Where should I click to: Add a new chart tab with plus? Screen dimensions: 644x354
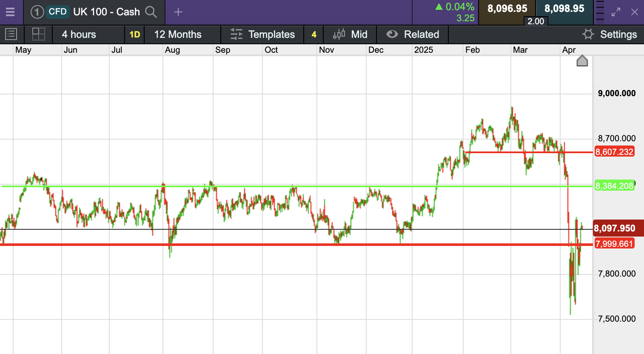(x=178, y=12)
